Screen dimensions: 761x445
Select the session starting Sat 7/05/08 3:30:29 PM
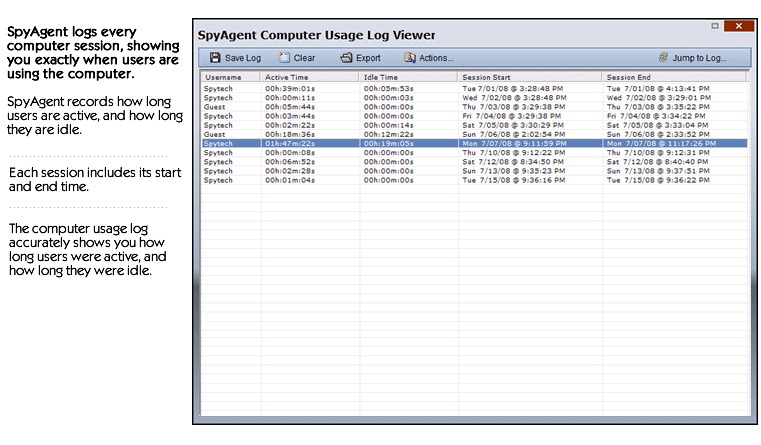(x=474, y=125)
